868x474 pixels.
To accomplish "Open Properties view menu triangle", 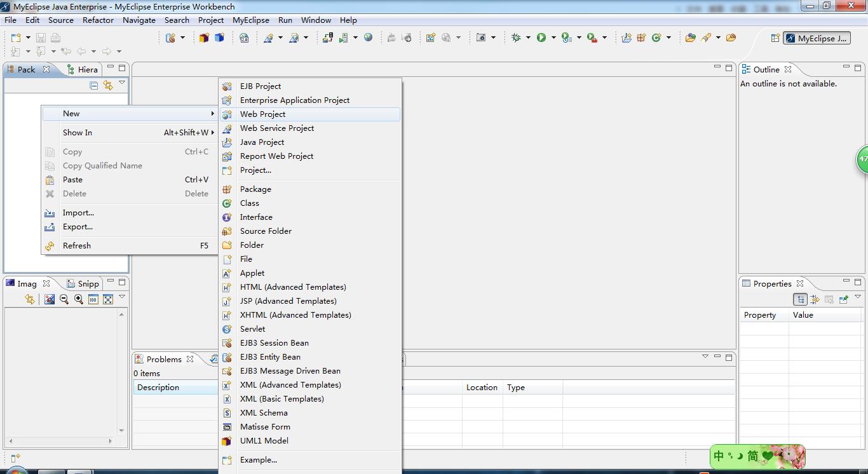I will 857,297.
